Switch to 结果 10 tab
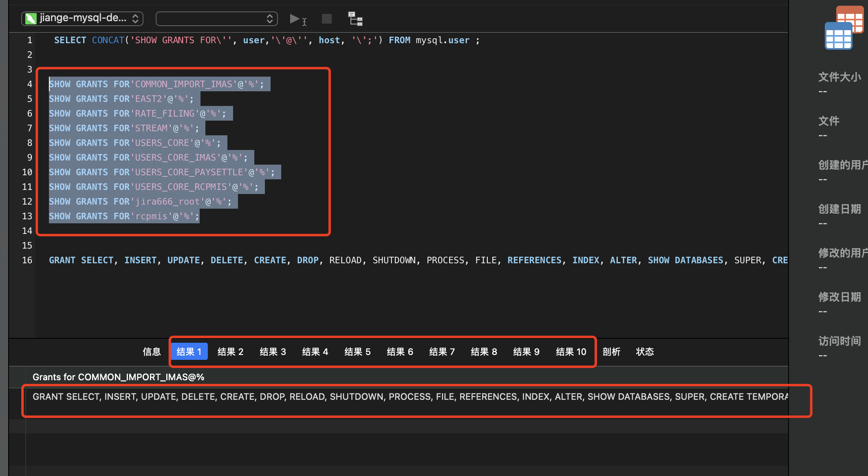Image resolution: width=868 pixels, height=476 pixels. (x=571, y=352)
